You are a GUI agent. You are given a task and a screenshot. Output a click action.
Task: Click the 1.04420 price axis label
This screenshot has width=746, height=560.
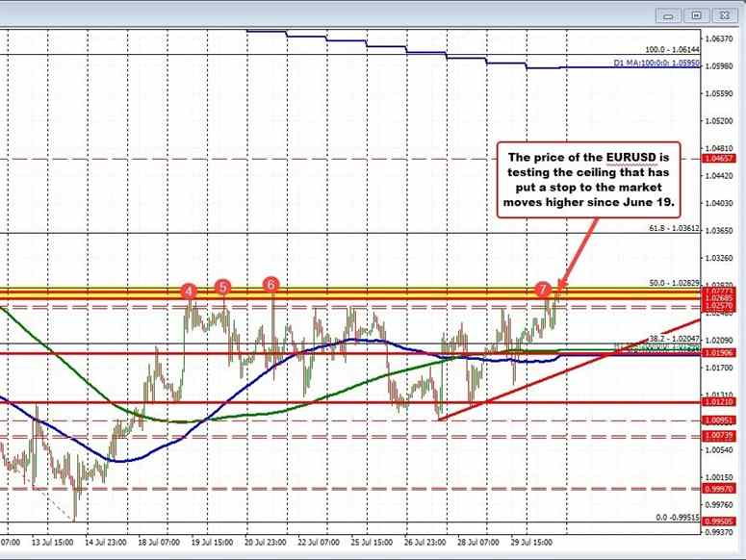(719, 176)
